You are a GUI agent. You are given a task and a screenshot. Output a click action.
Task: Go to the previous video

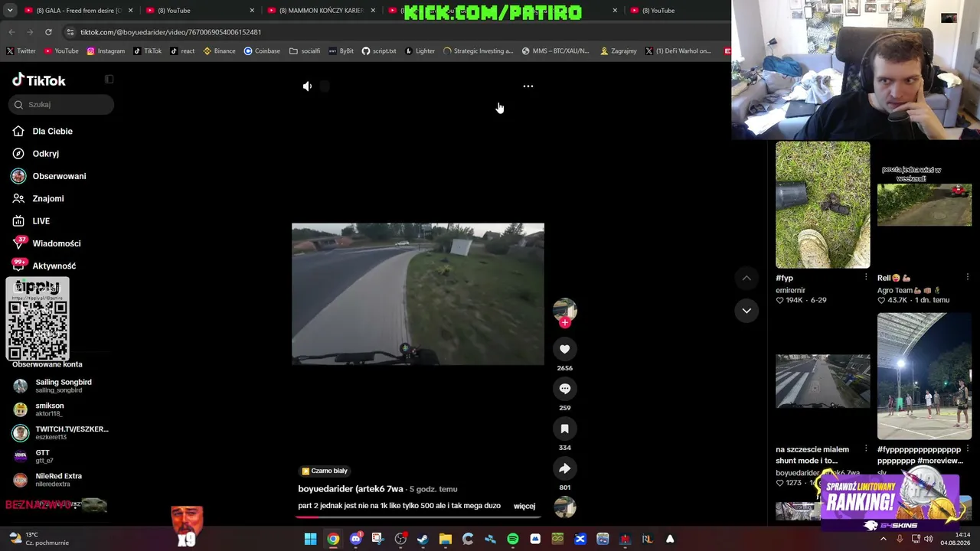pos(746,278)
